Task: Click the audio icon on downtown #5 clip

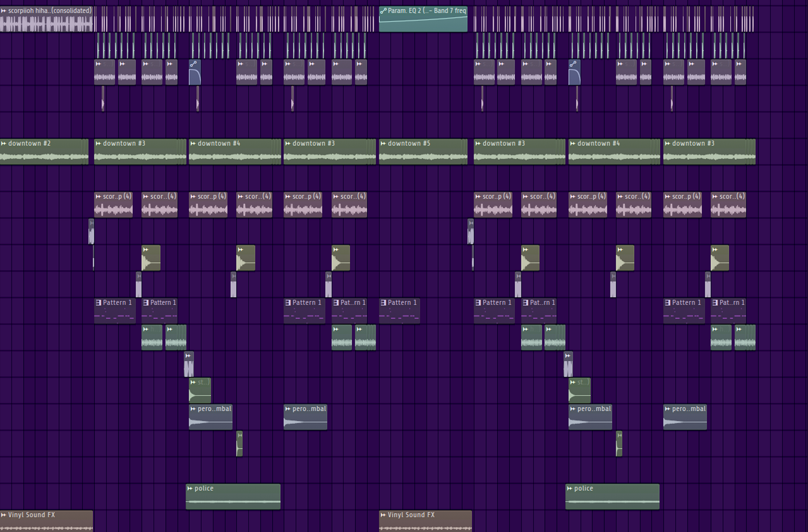Action: coord(383,144)
